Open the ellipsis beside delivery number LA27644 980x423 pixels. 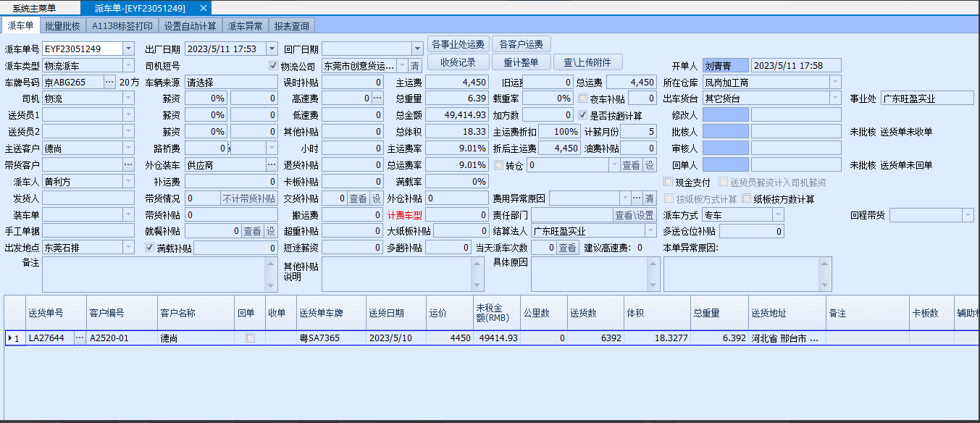tap(80, 338)
